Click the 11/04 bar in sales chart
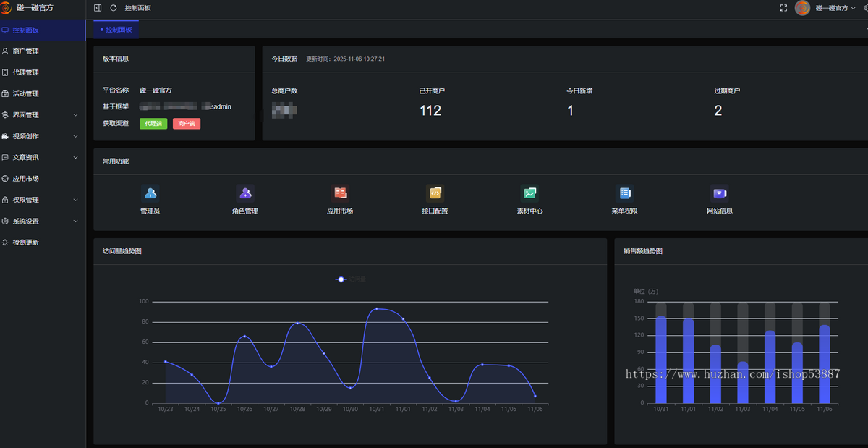The image size is (868, 448). (770, 367)
